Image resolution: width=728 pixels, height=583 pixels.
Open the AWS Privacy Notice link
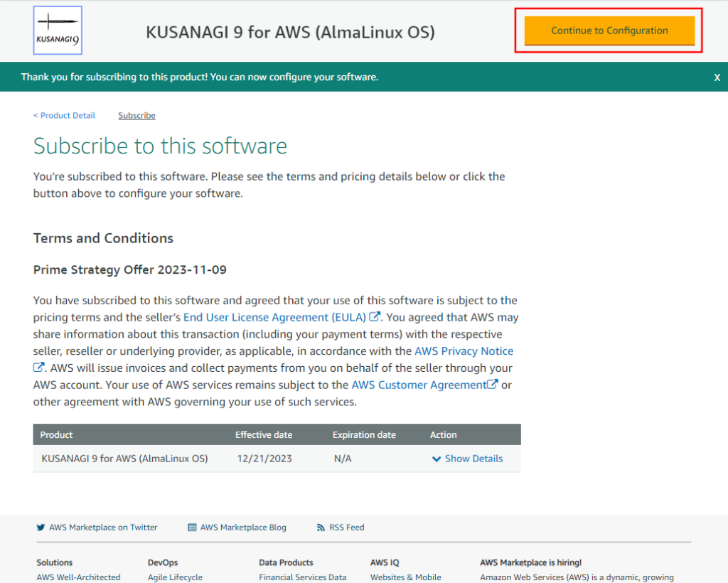[x=464, y=351]
